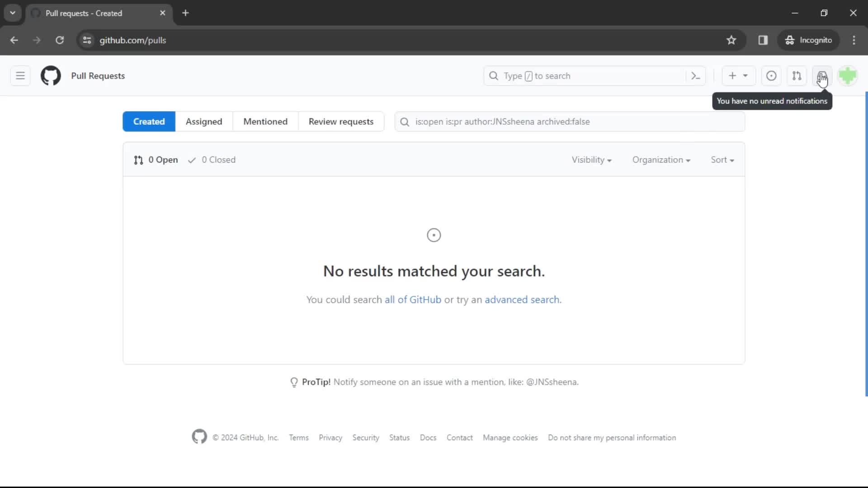Click all of GitHub search link
868x488 pixels.
413,299
